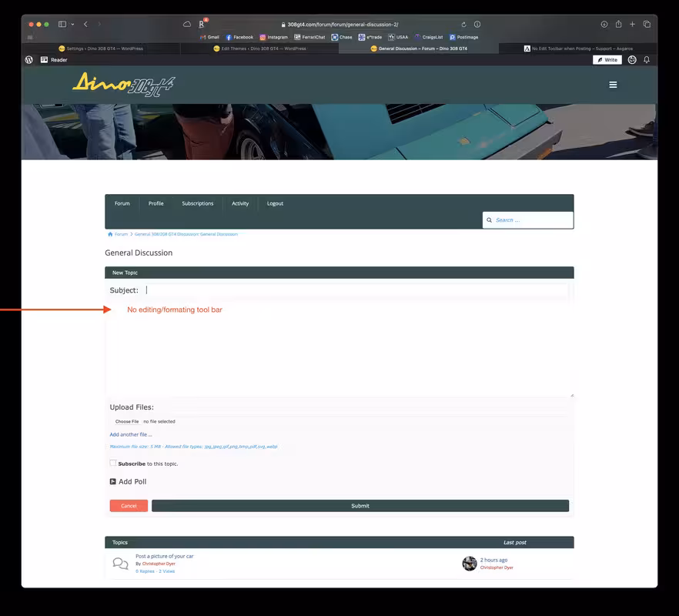Image resolution: width=679 pixels, height=616 pixels.
Task: Open the 2 hours ago last post link
Action: click(x=493, y=560)
